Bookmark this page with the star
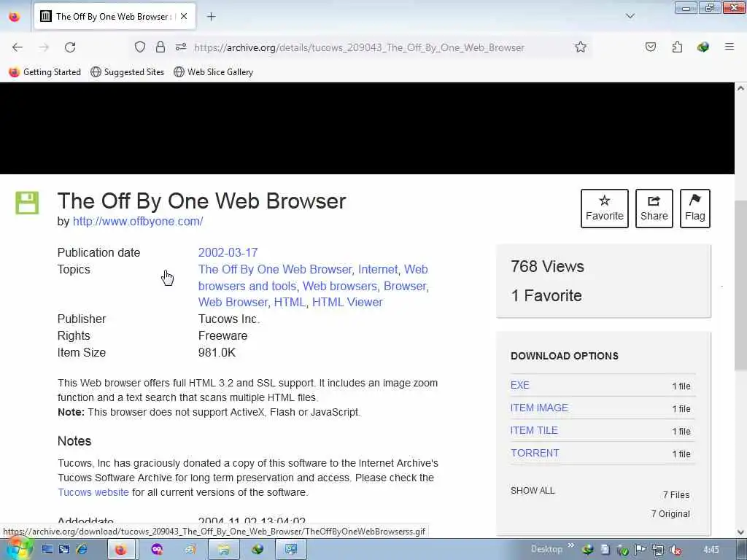The image size is (747, 560). coord(580,47)
